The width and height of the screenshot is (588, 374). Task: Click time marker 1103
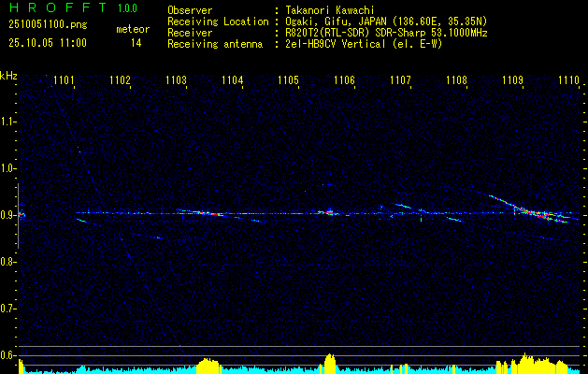[x=177, y=80]
